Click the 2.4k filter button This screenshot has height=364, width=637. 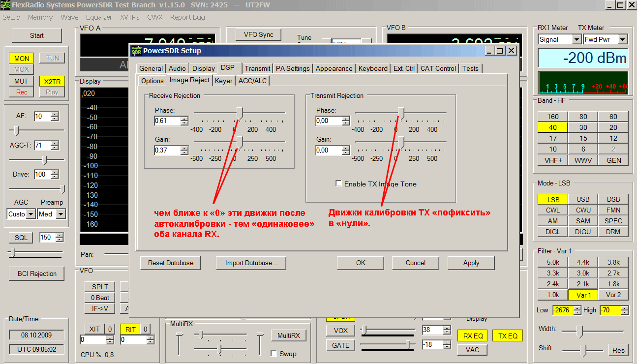(552, 284)
